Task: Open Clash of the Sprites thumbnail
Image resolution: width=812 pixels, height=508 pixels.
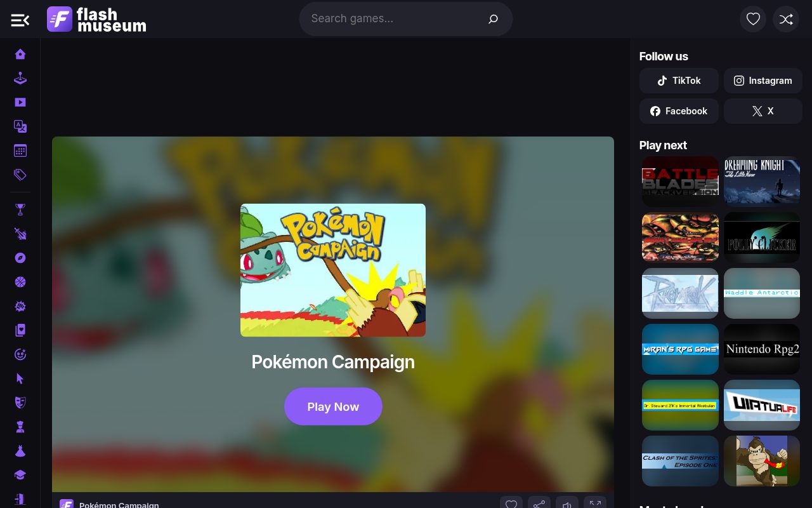Action: point(680,461)
